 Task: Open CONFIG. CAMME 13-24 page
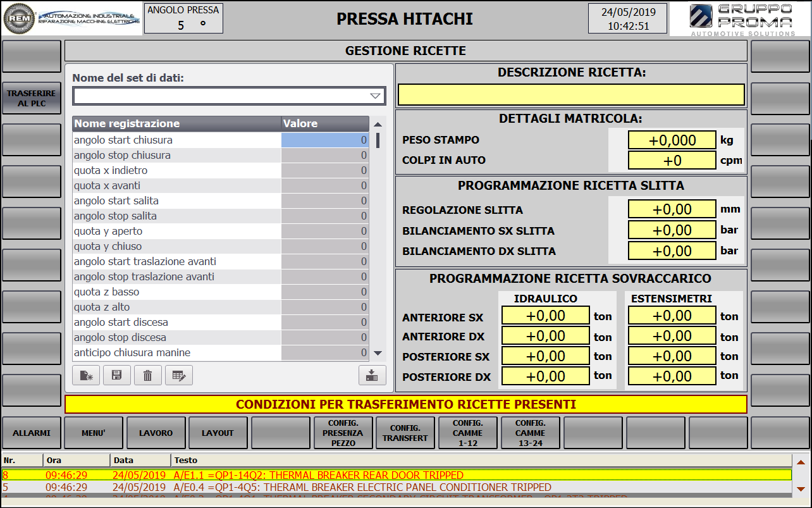coord(530,433)
